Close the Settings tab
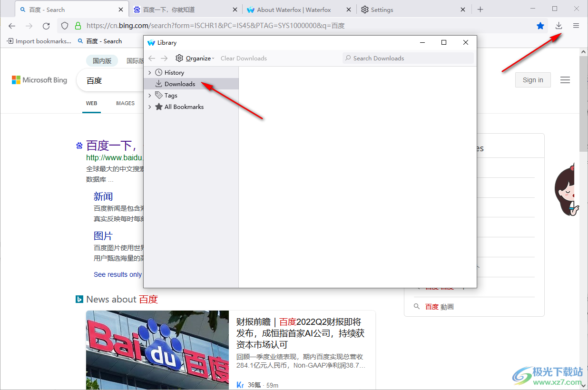 click(463, 10)
